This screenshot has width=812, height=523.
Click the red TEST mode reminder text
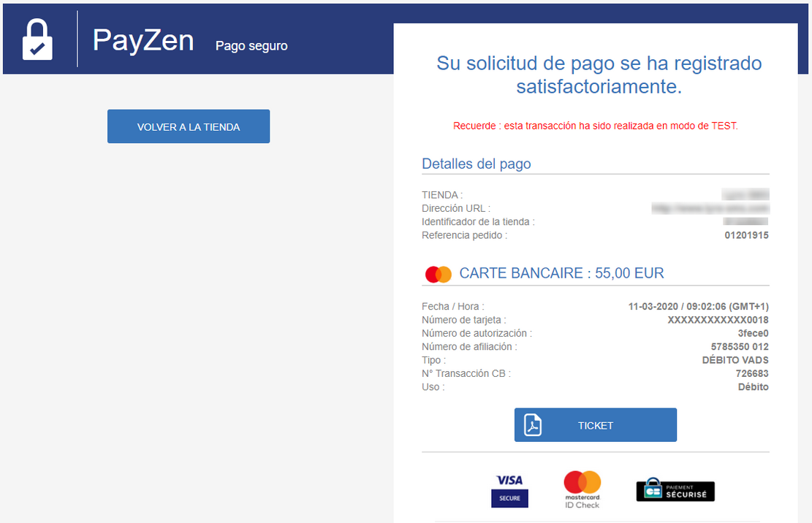pos(596,126)
